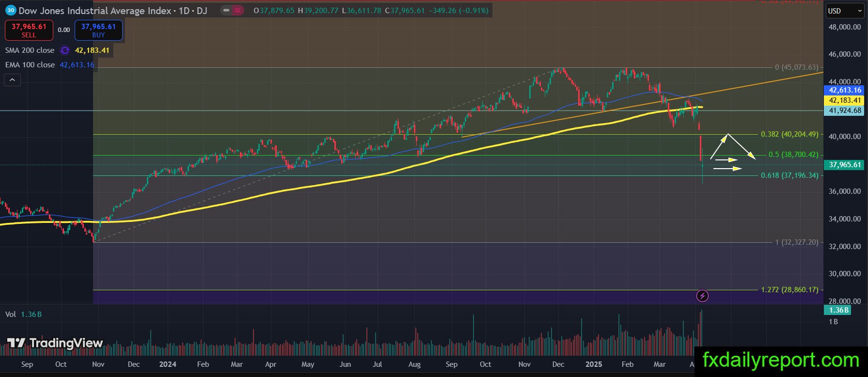Click 46,000.00 on the price scale
Image resolution: width=868 pixels, height=377 pixels.
tap(845, 54)
